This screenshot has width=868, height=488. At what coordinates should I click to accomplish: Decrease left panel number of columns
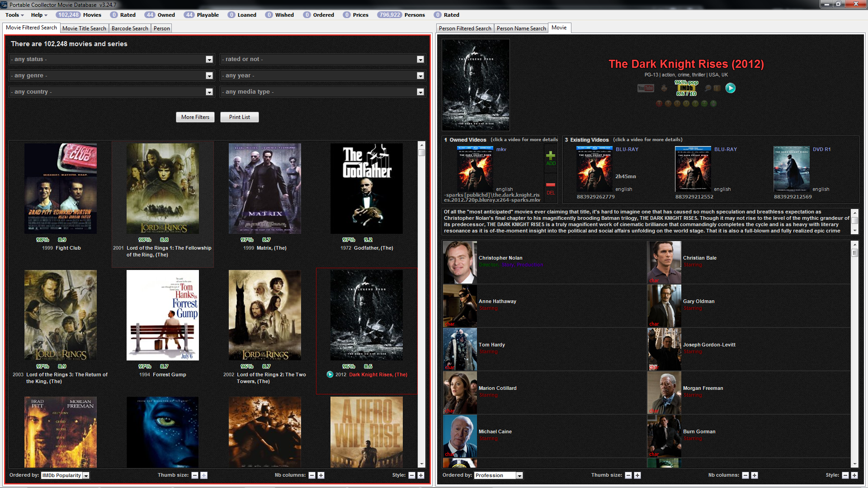tap(312, 475)
